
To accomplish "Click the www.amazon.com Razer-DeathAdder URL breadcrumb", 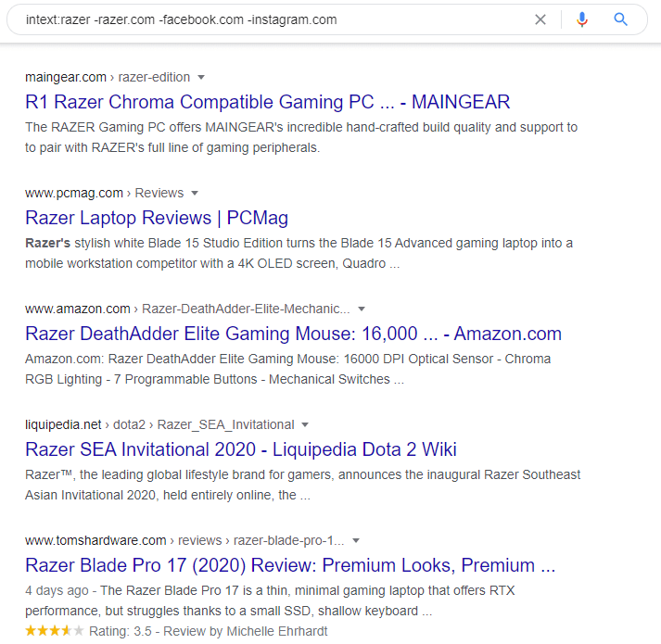I will (x=187, y=309).
